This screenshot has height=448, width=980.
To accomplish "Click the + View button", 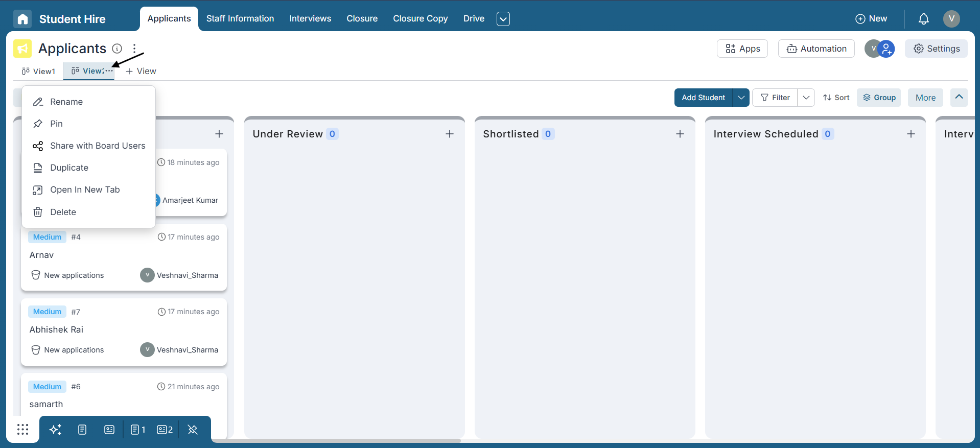I will click(141, 71).
